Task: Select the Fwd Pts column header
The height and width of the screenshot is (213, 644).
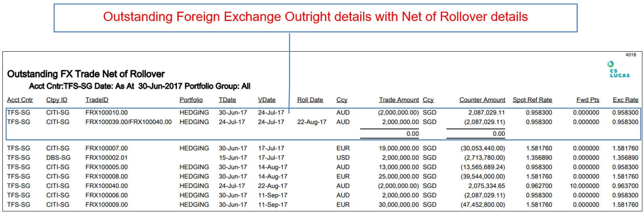Action: 588,100
